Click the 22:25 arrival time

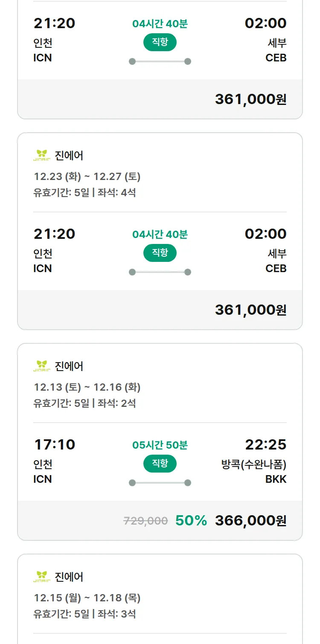[265, 444]
